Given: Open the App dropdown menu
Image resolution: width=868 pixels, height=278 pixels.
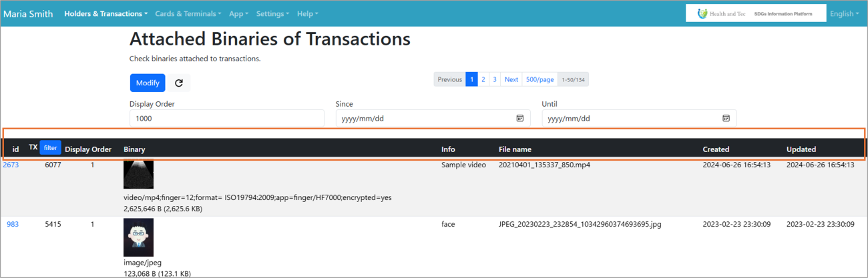Looking at the screenshot, I should pos(238,13).
